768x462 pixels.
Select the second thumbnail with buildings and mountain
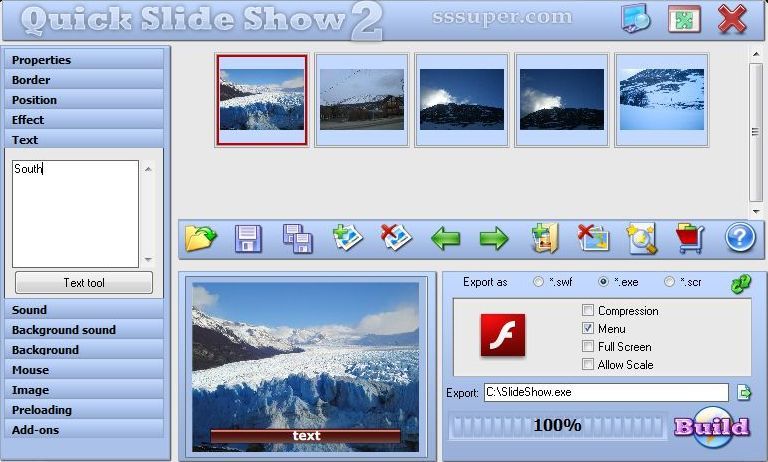click(362, 100)
